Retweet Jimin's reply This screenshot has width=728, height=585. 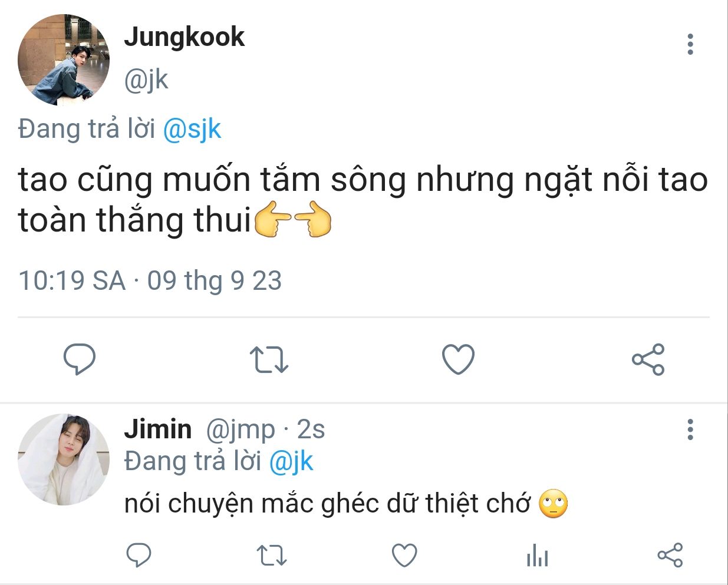(x=272, y=556)
